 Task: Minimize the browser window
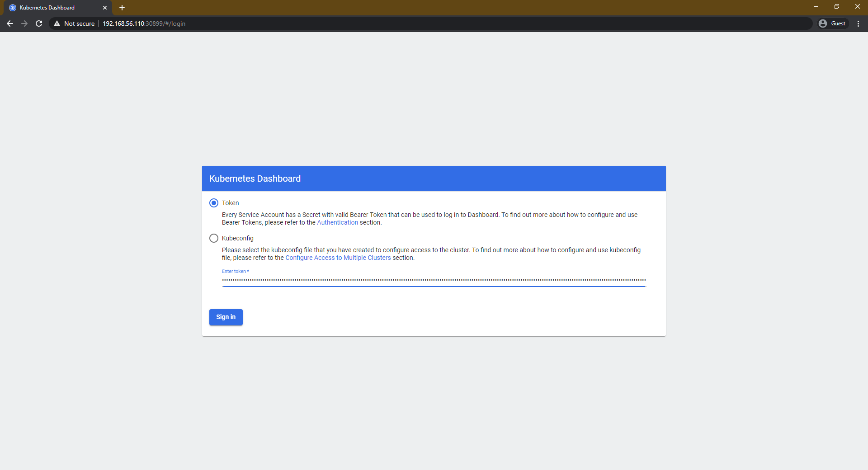(x=816, y=6)
